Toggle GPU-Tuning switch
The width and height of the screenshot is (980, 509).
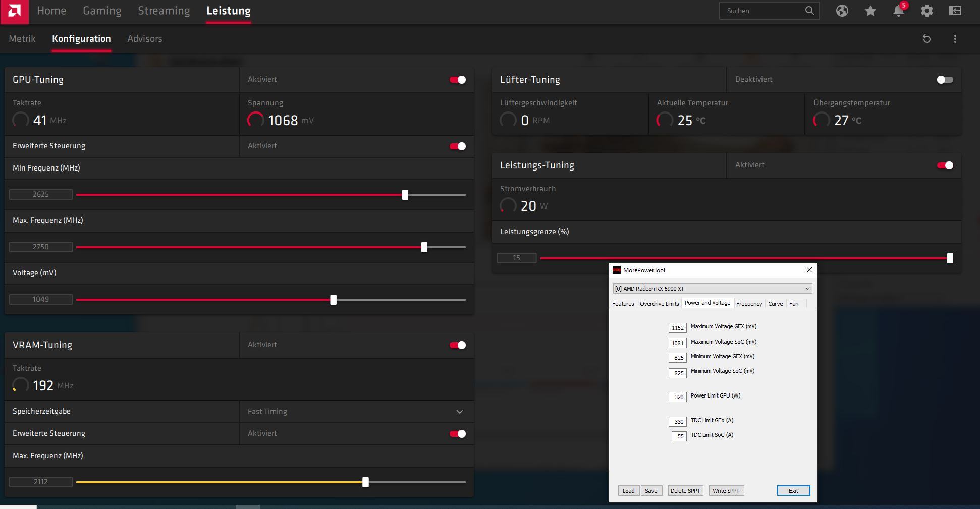pyautogui.click(x=458, y=80)
